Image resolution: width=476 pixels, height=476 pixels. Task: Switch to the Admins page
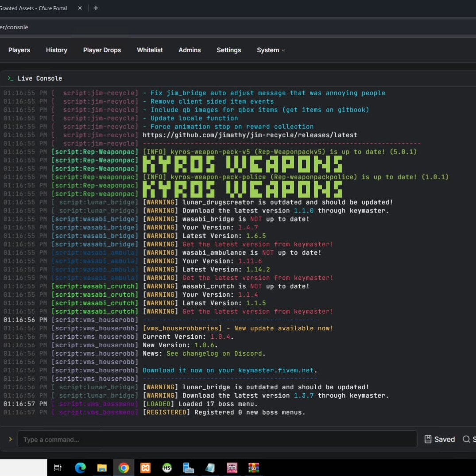[x=190, y=50]
